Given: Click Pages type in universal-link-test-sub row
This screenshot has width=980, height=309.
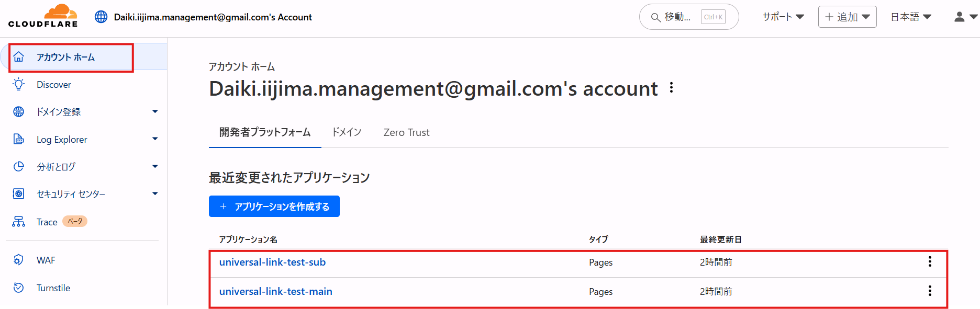Looking at the screenshot, I should pyautogui.click(x=600, y=262).
